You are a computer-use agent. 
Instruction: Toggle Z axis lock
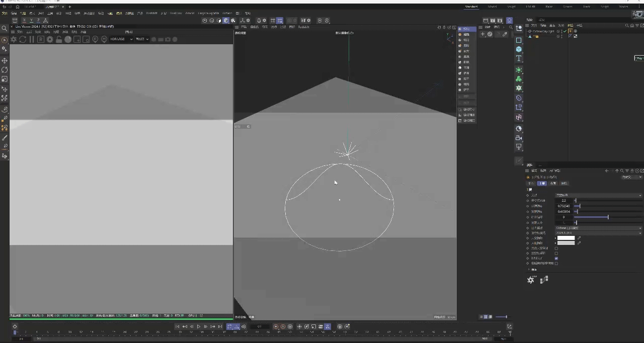pyautogui.click(x=38, y=21)
